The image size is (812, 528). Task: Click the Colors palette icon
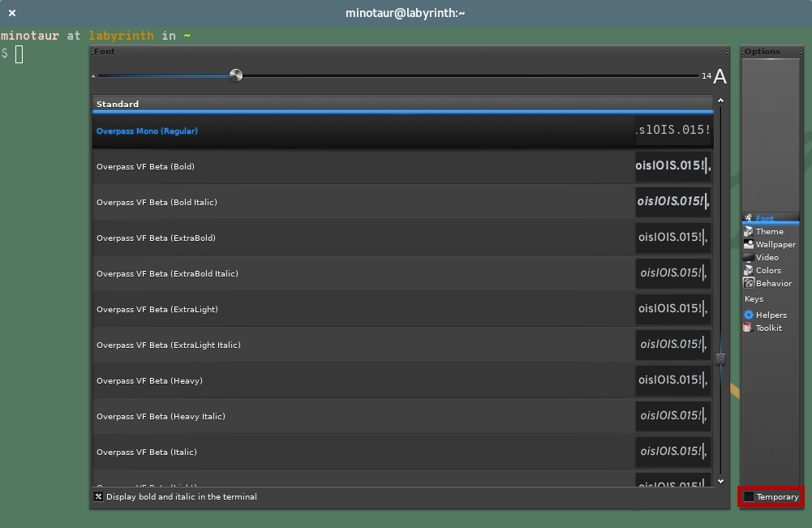point(749,271)
